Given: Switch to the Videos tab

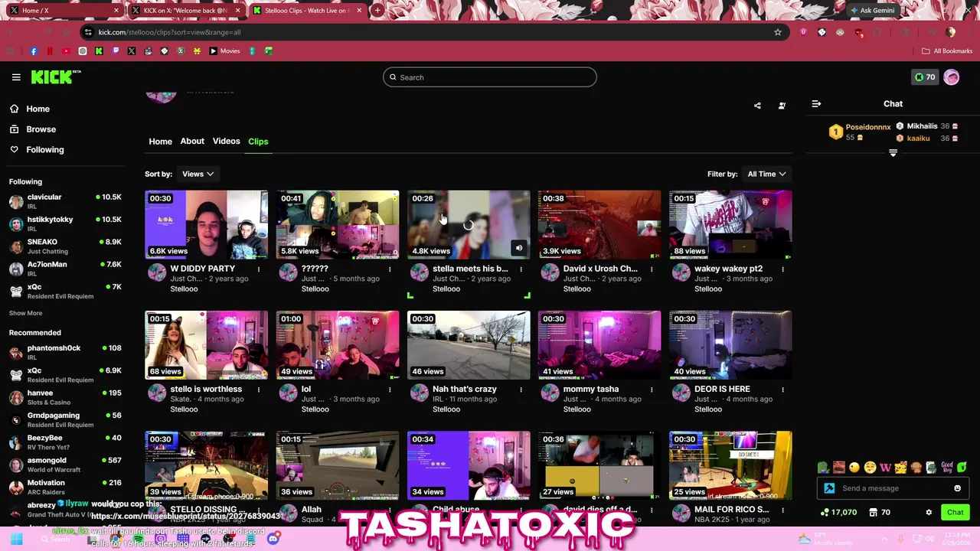Looking at the screenshot, I should coord(226,142).
